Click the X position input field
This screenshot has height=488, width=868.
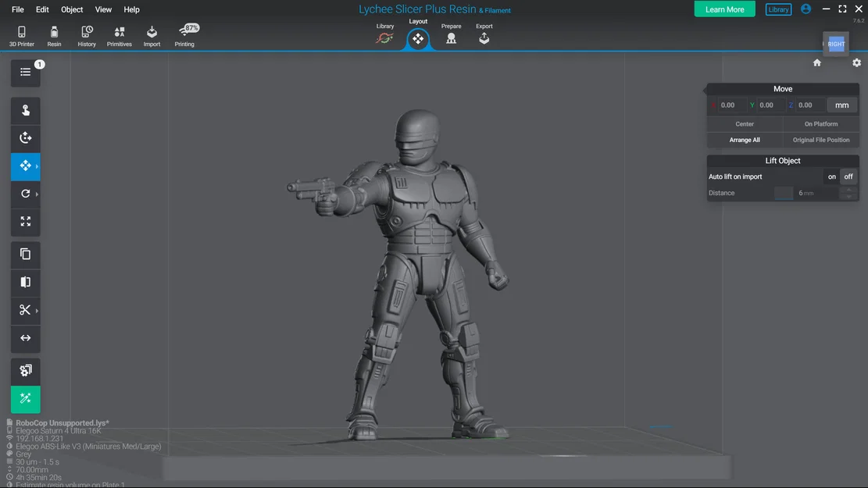[x=731, y=105]
